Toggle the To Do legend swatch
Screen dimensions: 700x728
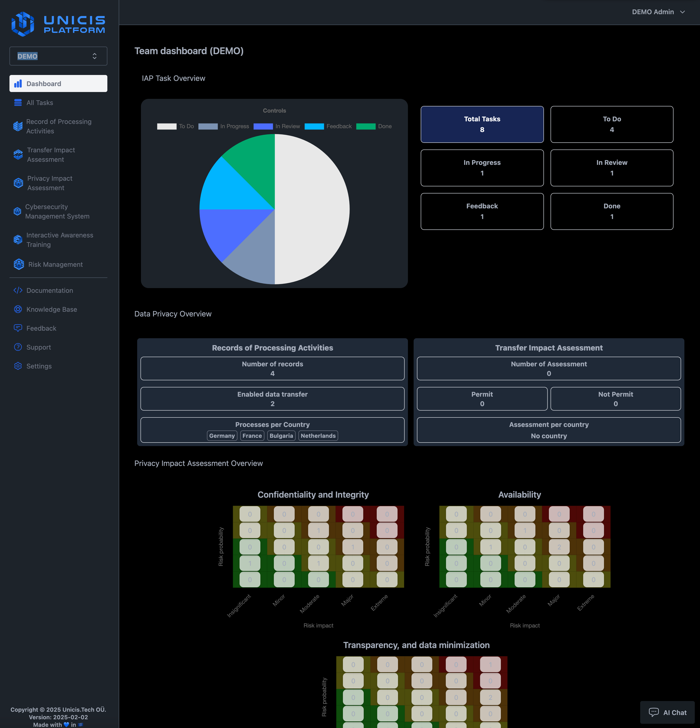(x=167, y=126)
